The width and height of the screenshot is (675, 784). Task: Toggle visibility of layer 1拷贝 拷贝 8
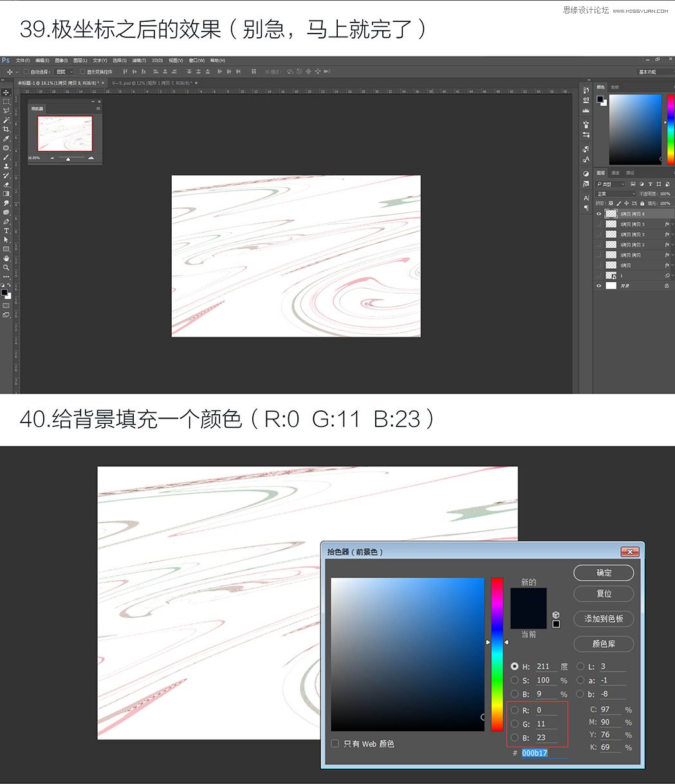(598, 214)
